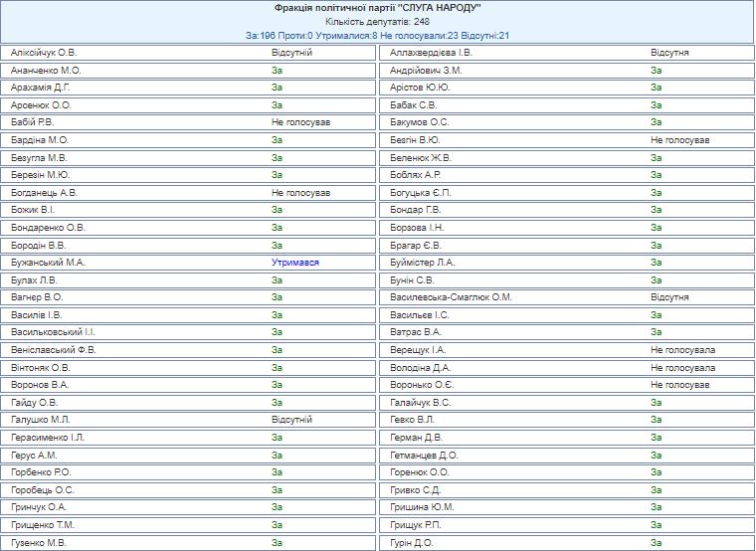Click "Не голосувала" status beside Володіна Д.А.
Image resolution: width=756 pixels, height=551 pixels.
(682, 367)
